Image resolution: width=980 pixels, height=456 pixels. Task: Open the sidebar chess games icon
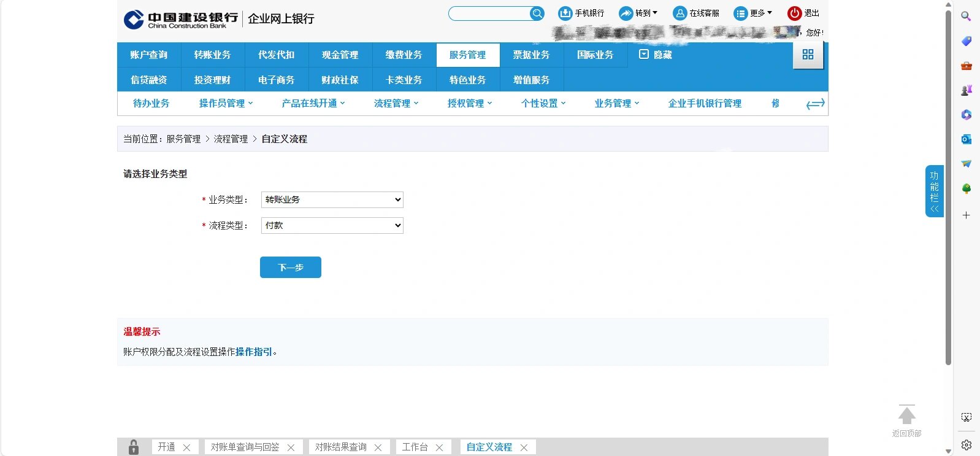pyautogui.click(x=967, y=90)
